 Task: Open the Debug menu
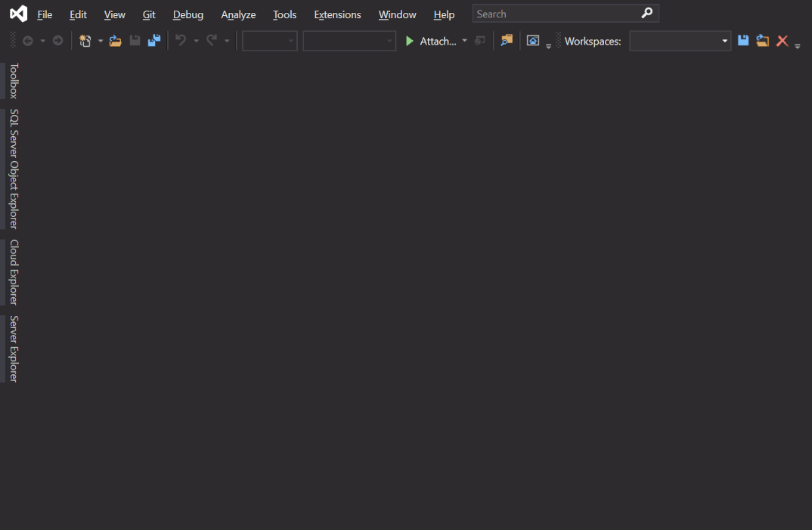188,14
